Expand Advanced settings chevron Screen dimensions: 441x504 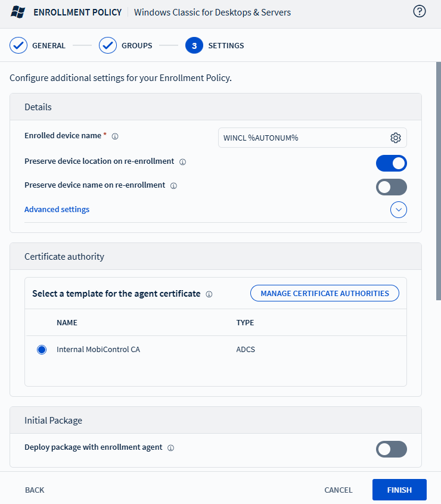click(x=399, y=210)
